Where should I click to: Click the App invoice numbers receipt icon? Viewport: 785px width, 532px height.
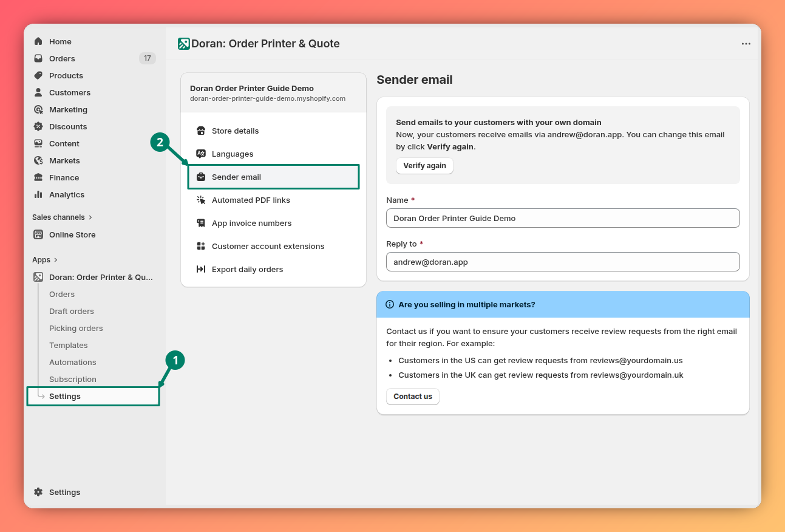pos(201,223)
